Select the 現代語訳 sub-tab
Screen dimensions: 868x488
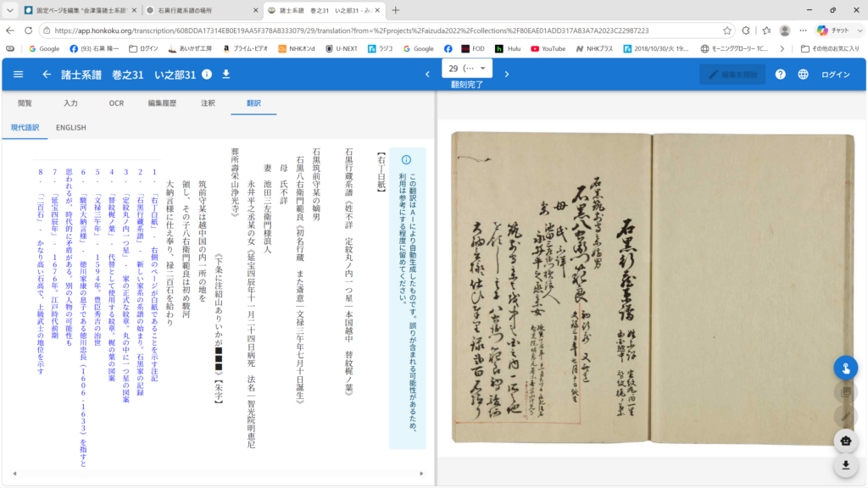[25, 127]
